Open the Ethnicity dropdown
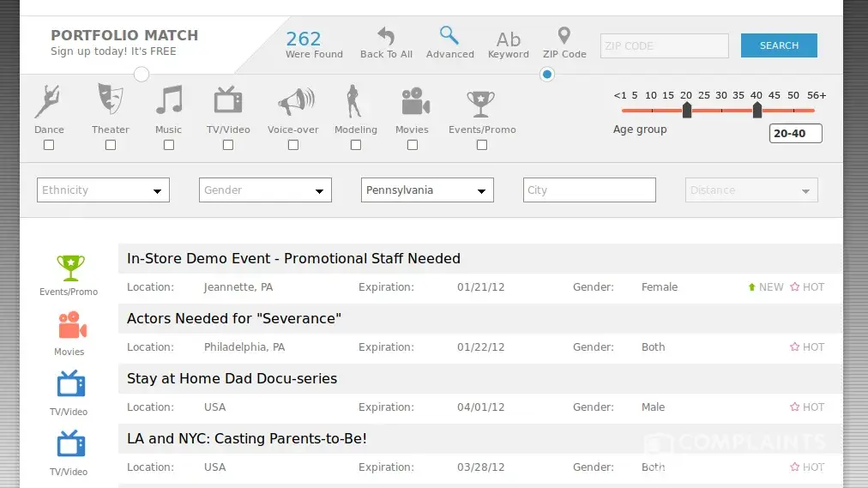This screenshot has height=488, width=868. pyautogui.click(x=103, y=190)
